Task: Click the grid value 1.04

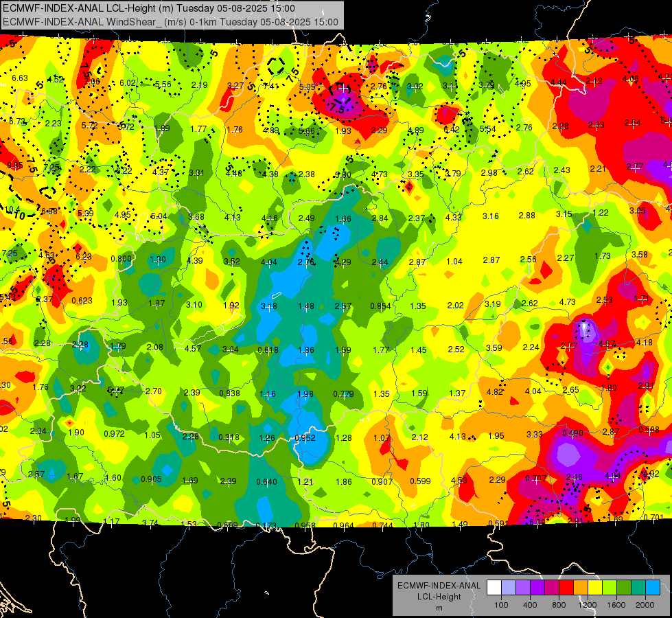Action: click(454, 261)
